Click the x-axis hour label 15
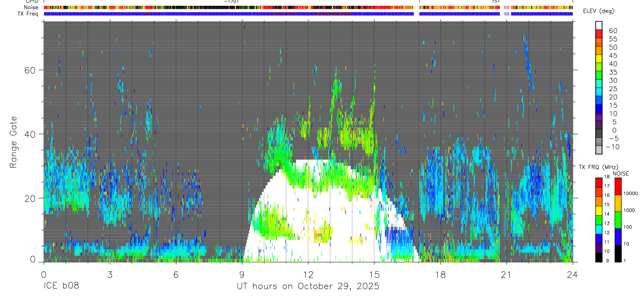 [x=374, y=274]
